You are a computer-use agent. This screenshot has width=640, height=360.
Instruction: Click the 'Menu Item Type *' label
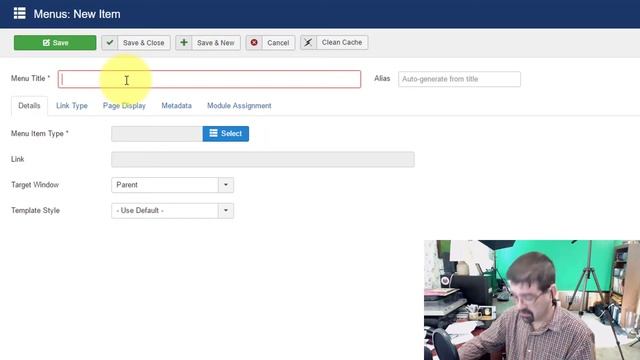pyautogui.click(x=40, y=133)
